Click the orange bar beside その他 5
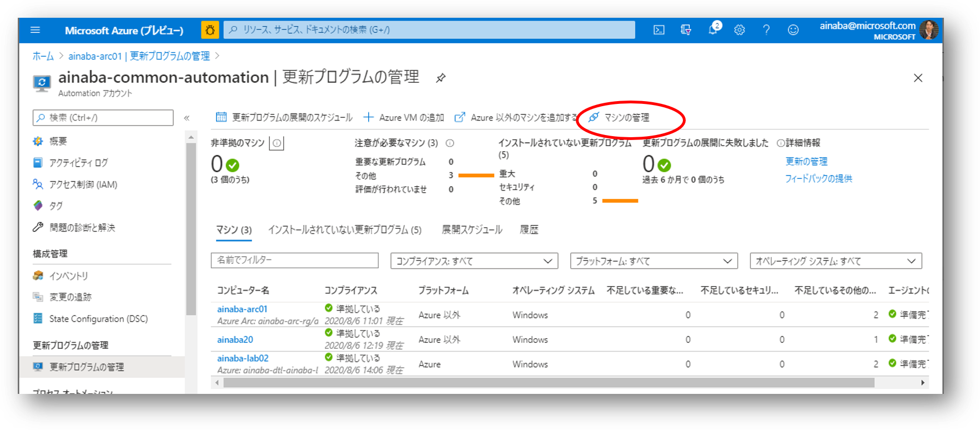 (x=620, y=201)
